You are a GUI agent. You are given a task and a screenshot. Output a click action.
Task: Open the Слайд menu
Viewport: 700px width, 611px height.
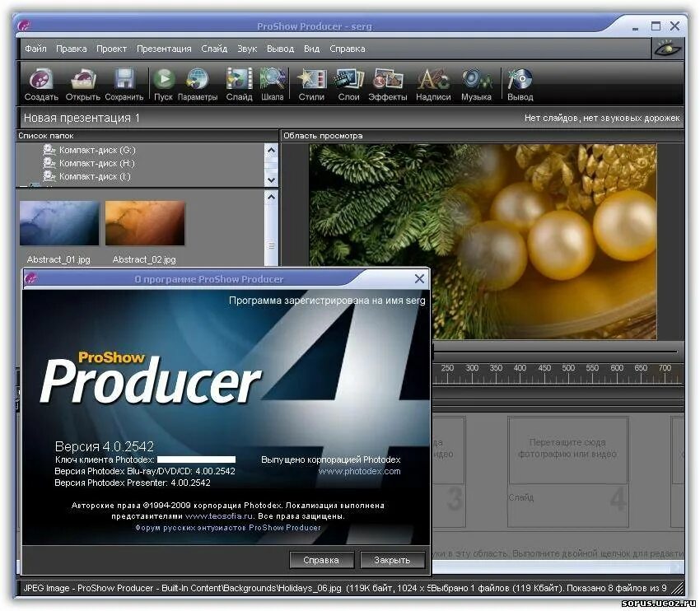(214, 49)
